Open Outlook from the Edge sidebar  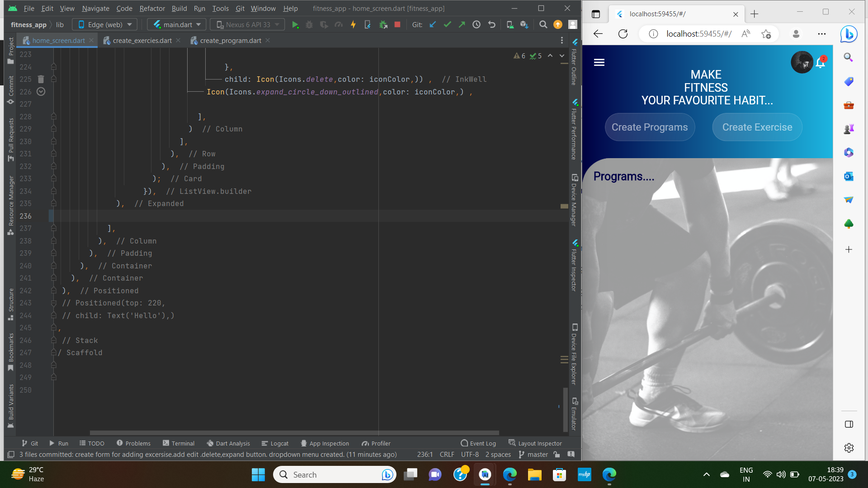pos(849,176)
